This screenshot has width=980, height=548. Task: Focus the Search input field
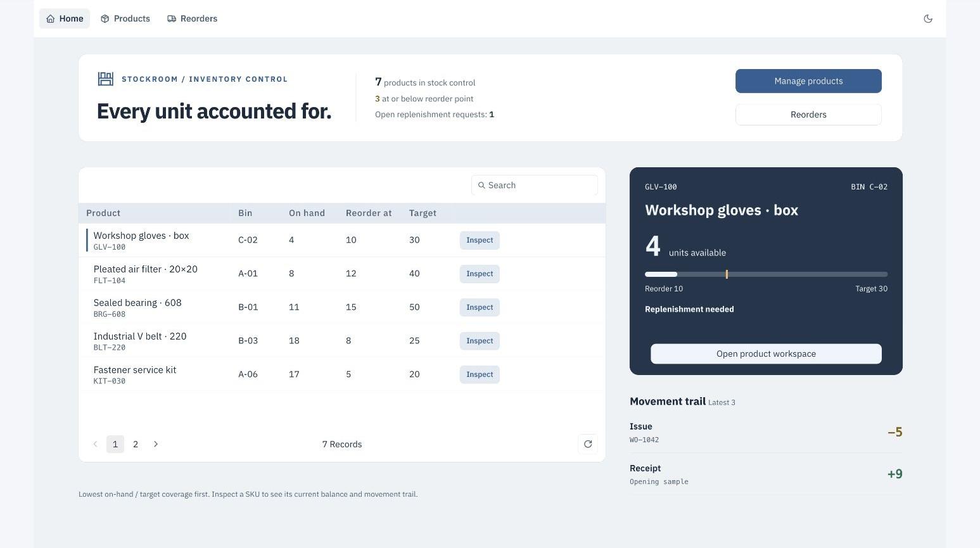535,185
